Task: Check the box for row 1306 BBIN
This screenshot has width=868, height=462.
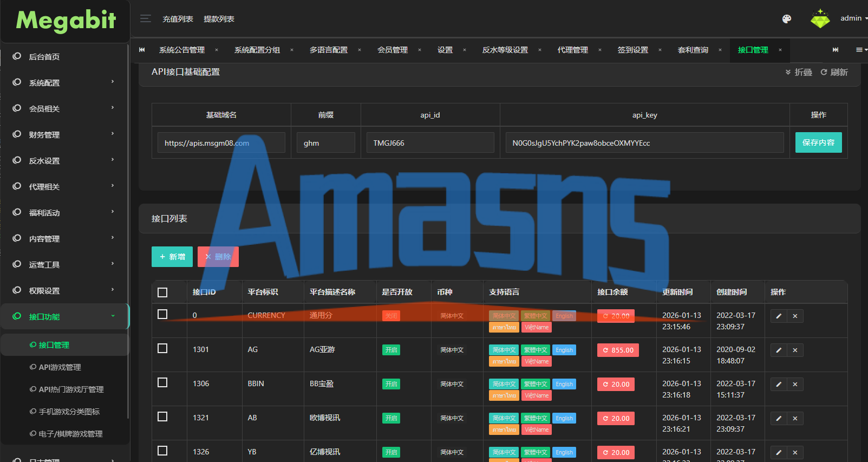Action: click(162, 382)
